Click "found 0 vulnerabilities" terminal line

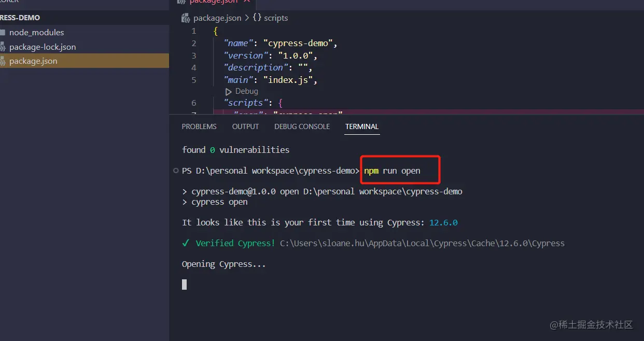click(235, 150)
